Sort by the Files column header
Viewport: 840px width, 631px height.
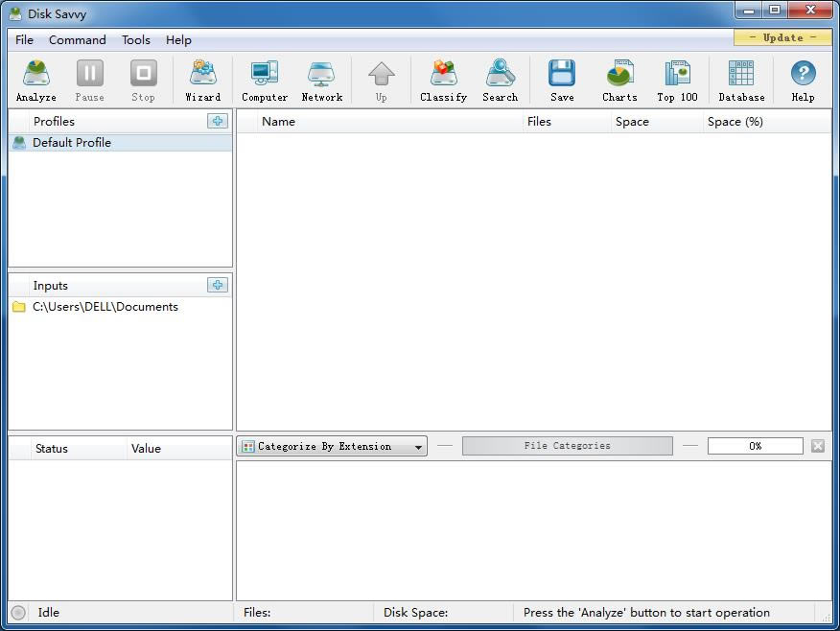pos(567,122)
